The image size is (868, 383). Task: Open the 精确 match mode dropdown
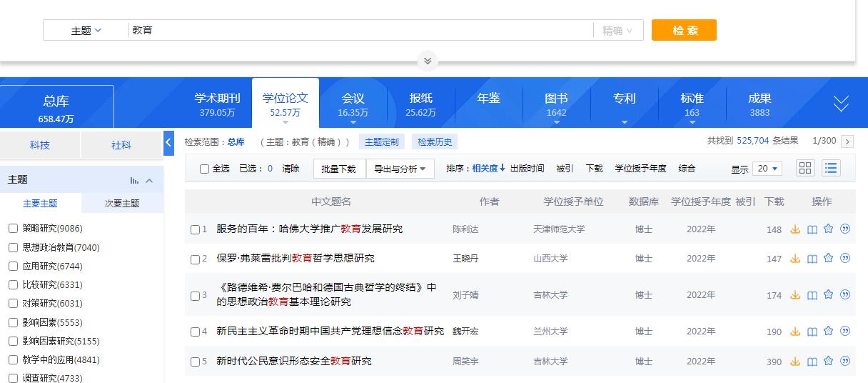pos(617,31)
